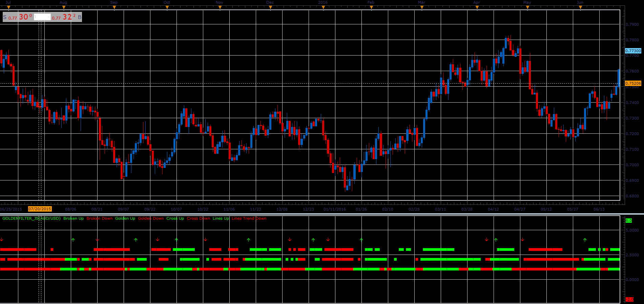
Task: Click the sell price 0.77 30
Action: [20, 17]
